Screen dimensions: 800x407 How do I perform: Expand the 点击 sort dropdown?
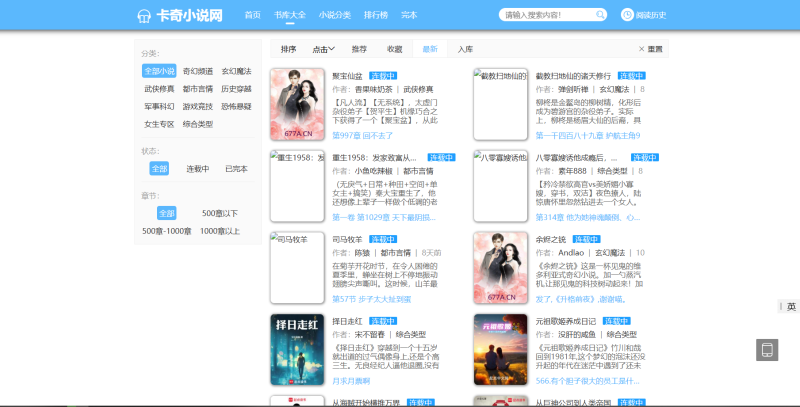pos(323,49)
